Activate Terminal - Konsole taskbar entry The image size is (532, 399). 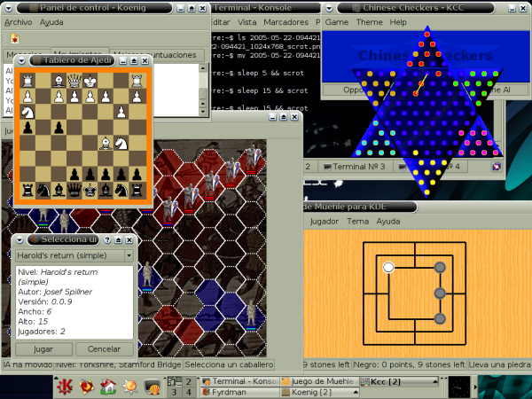point(240,381)
